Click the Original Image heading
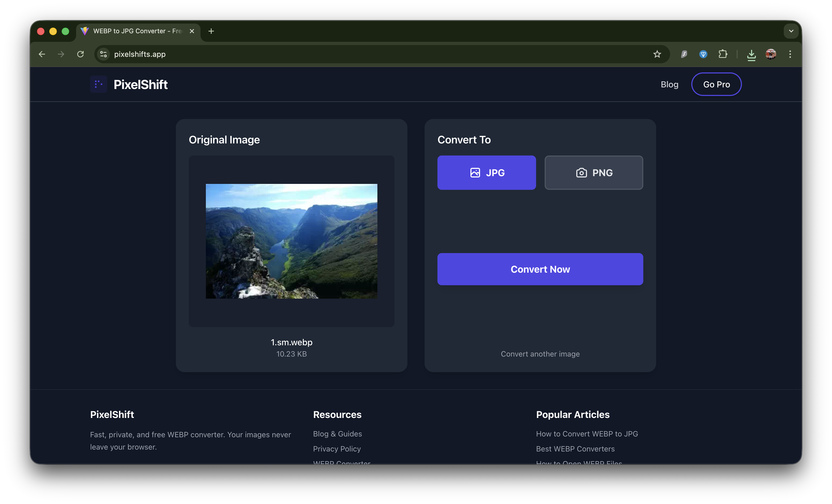 pos(224,139)
